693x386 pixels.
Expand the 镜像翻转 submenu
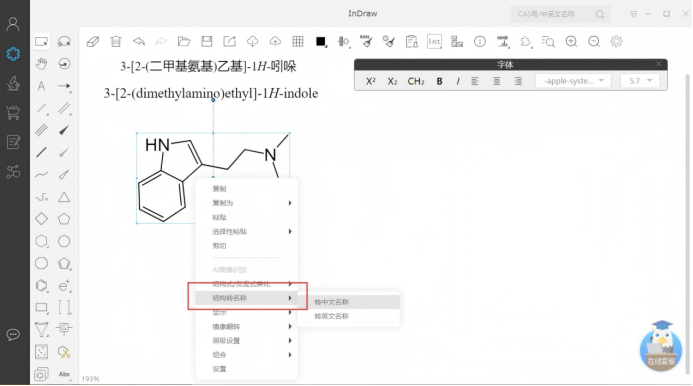[x=247, y=327]
